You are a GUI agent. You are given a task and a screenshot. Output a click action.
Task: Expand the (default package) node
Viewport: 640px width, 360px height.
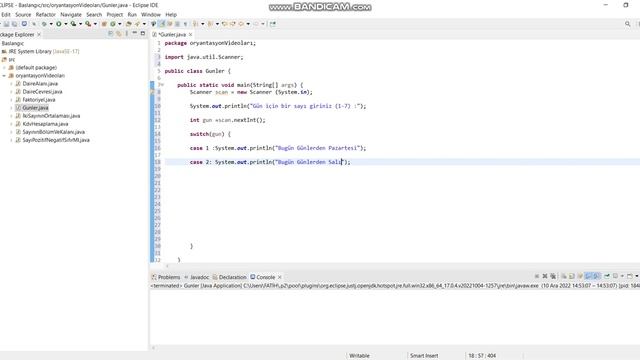(4, 68)
